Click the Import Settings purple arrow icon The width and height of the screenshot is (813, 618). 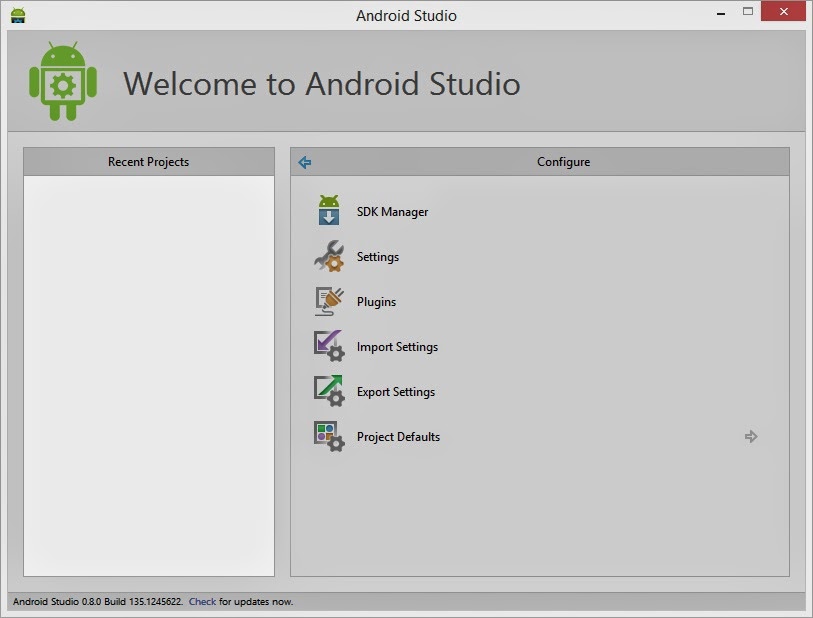click(329, 346)
